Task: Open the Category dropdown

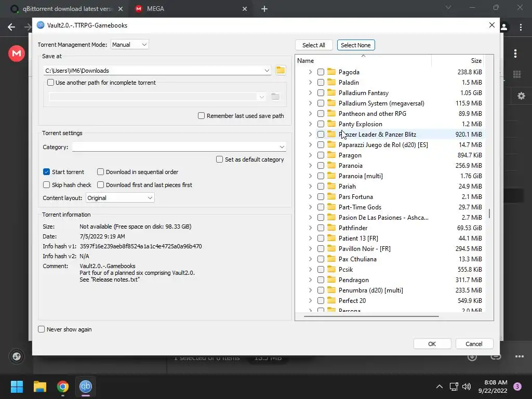Action: tap(282, 147)
